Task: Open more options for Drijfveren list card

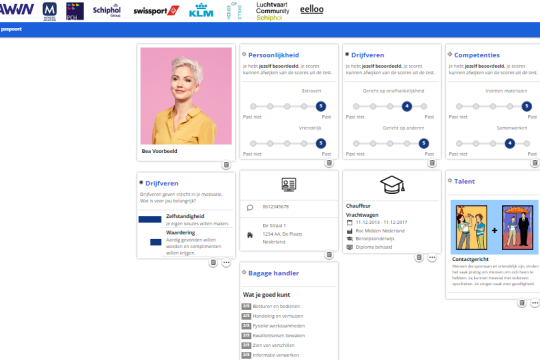Action: (x=226, y=263)
